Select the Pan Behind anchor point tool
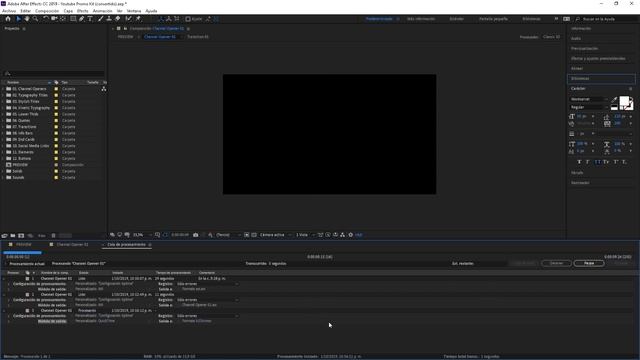 (62, 19)
